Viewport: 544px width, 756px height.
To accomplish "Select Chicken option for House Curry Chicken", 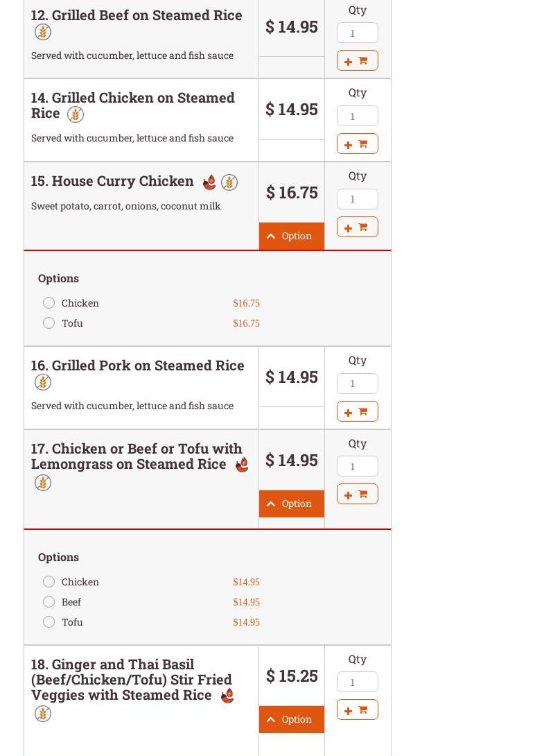I will click(49, 303).
